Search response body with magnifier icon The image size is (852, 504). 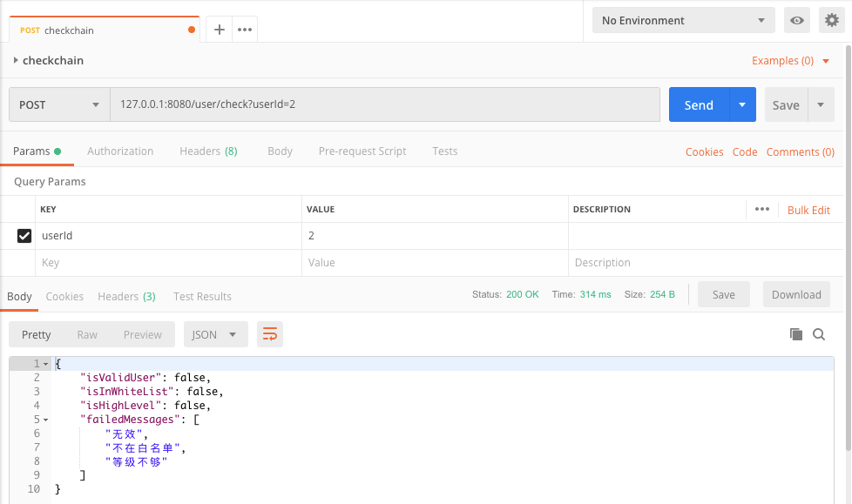tap(819, 334)
